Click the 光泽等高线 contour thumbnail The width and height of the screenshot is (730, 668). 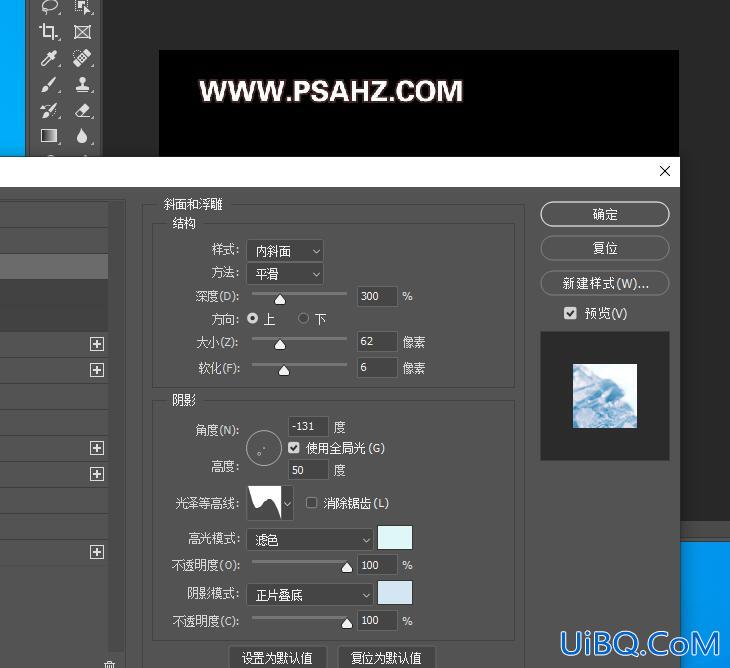[x=264, y=503]
